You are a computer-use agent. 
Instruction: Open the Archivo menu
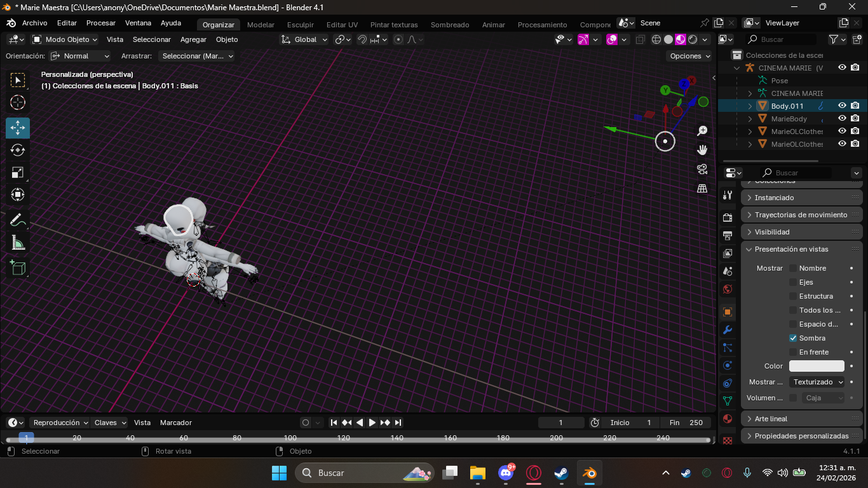pyautogui.click(x=34, y=24)
